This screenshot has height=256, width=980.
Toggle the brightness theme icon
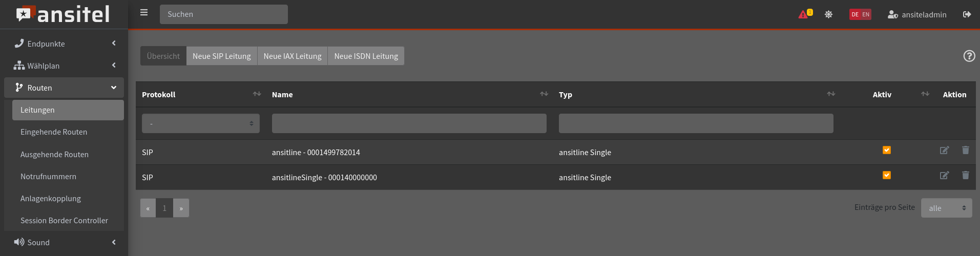pyautogui.click(x=828, y=14)
